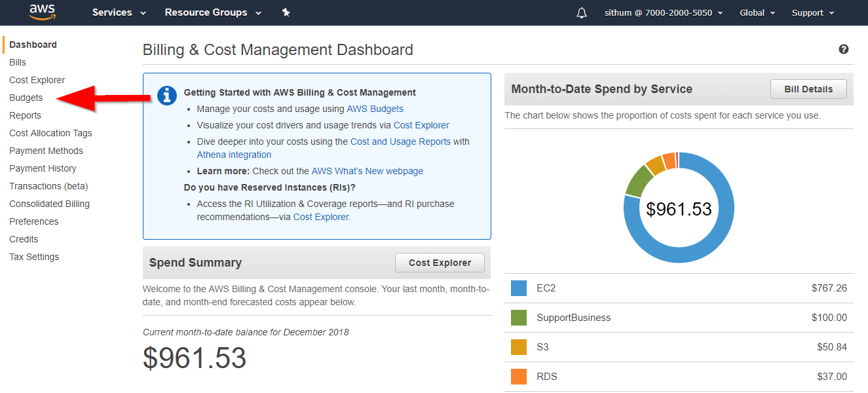Image resolution: width=868 pixels, height=393 pixels.
Task: Open the AWS What's New webpage link
Action: [368, 171]
